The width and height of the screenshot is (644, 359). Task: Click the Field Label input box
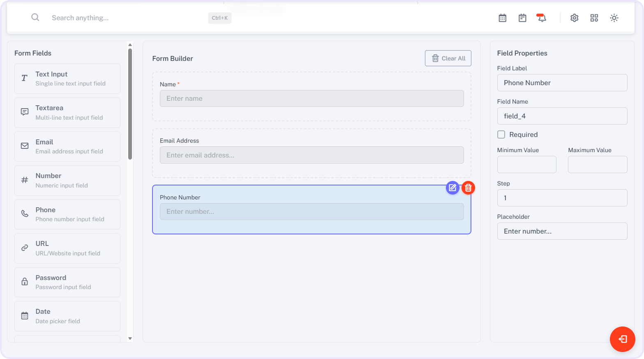pyautogui.click(x=562, y=83)
